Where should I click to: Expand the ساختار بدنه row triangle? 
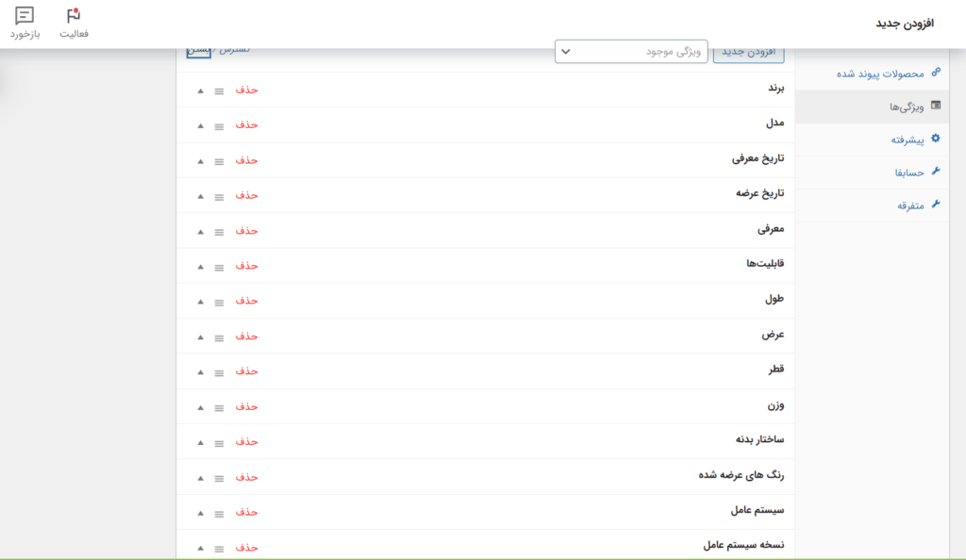200,443
